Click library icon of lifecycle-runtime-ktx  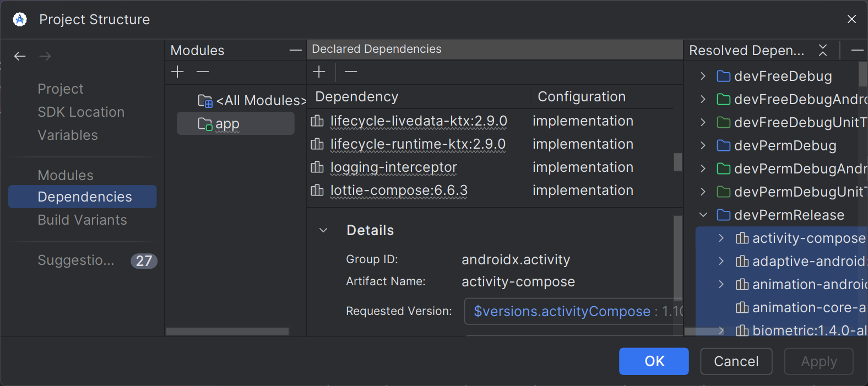click(317, 144)
